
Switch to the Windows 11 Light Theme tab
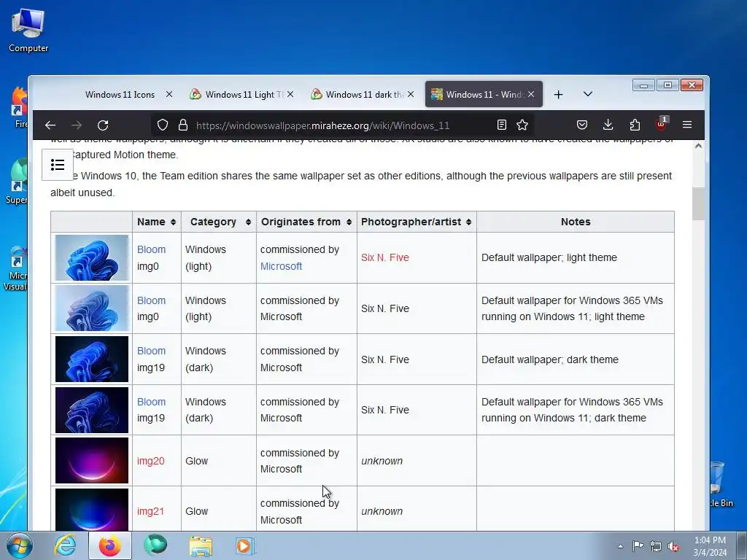point(242,94)
